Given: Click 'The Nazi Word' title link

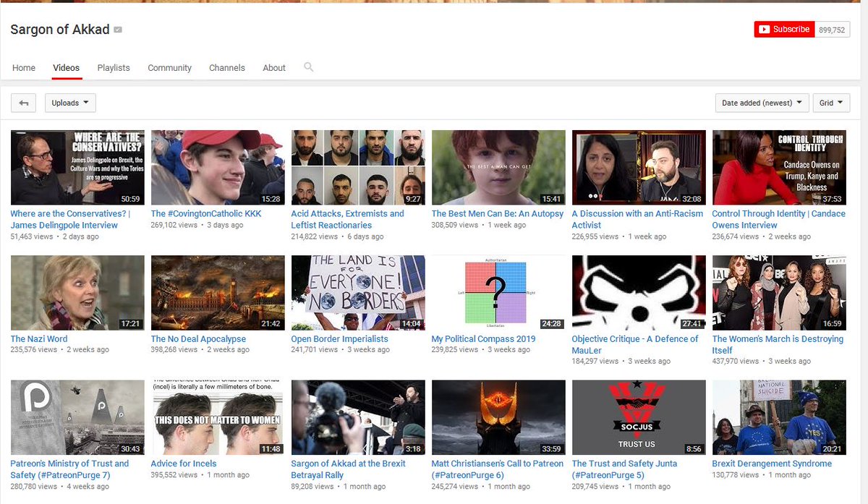Looking at the screenshot, I should click(39, 339).
